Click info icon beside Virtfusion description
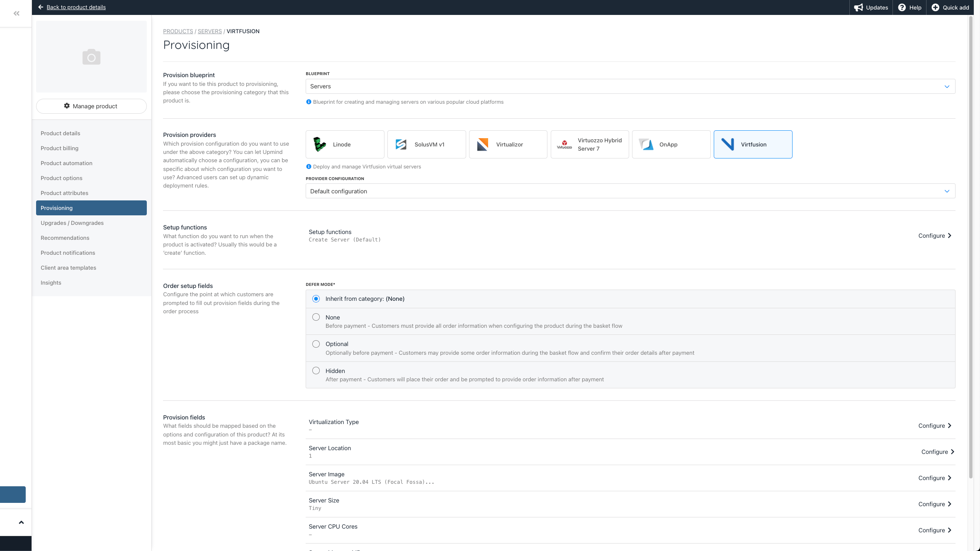The height and width of the screenshot is (551, 980). click(309, 166)
